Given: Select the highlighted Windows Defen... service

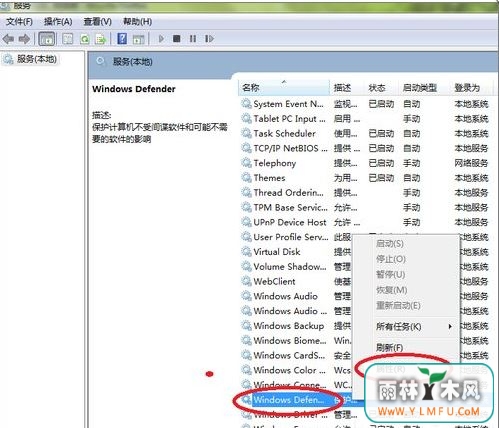Looking at the screenshot, I should pyautogui.click(x=289, y=399).
